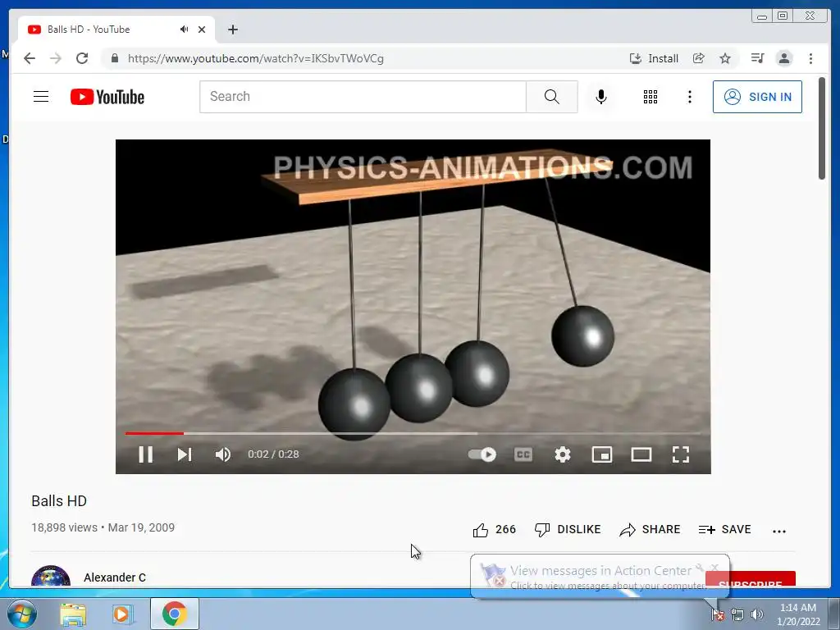
Task: Click 18,898 views text
Action: point(64,527)
